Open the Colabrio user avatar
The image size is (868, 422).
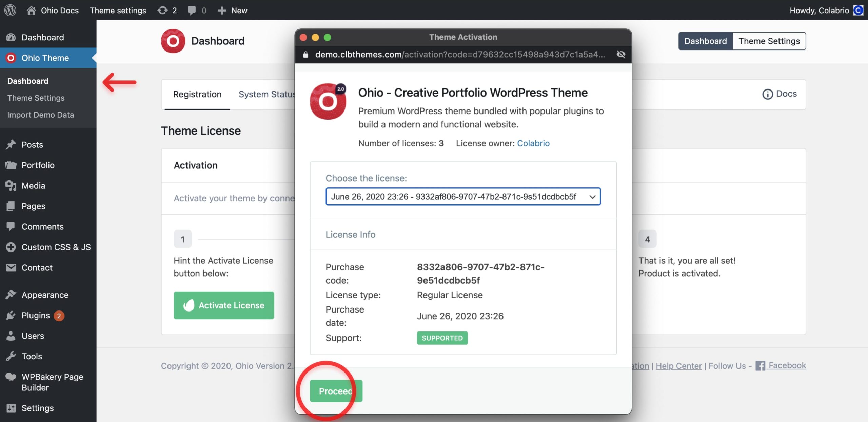coord(858,10)
